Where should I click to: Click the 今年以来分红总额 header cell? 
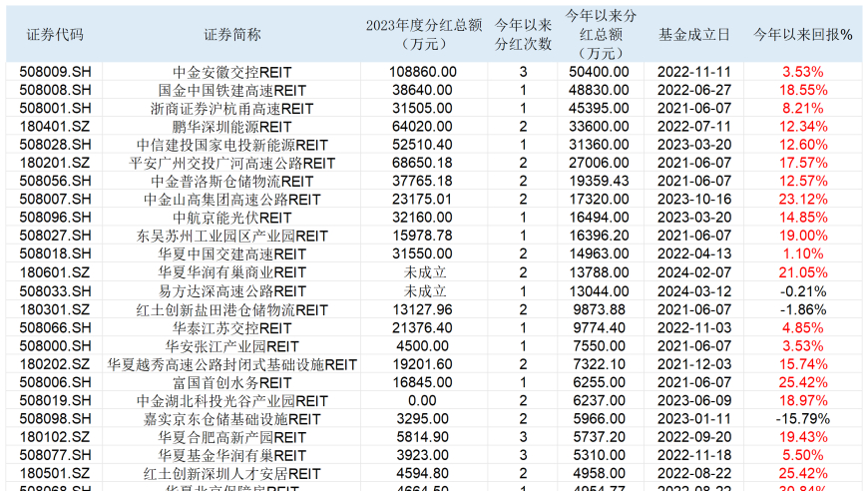(x=601, y=34)
